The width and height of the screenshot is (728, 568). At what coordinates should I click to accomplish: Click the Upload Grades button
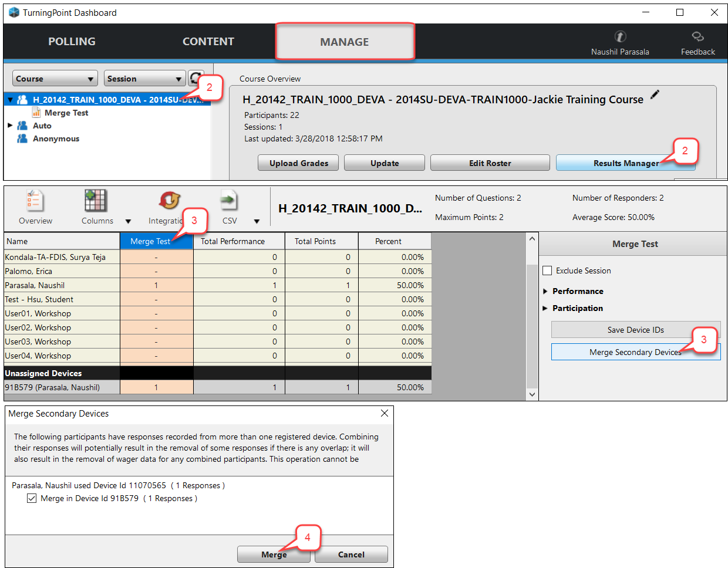[x=298, y=163]
